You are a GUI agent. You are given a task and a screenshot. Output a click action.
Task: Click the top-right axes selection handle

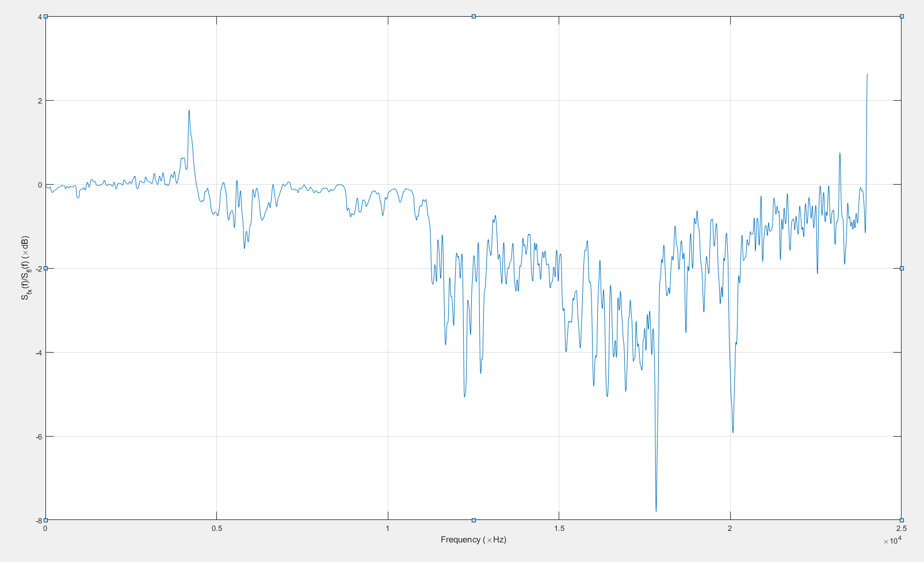point(902,17)
